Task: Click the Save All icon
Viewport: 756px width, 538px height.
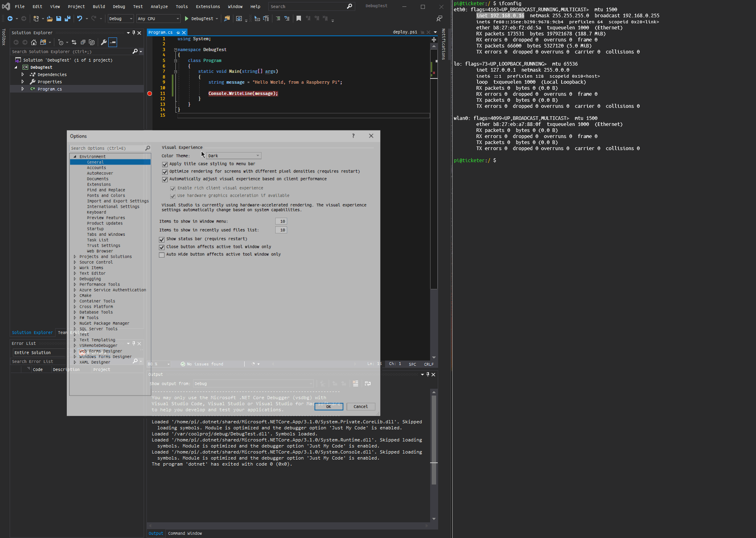Action: (x=68, y=19)
